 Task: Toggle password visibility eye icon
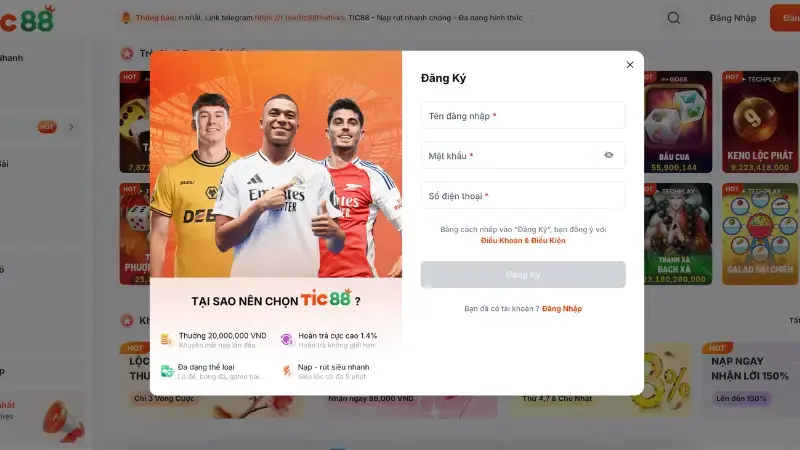(608, 155)
